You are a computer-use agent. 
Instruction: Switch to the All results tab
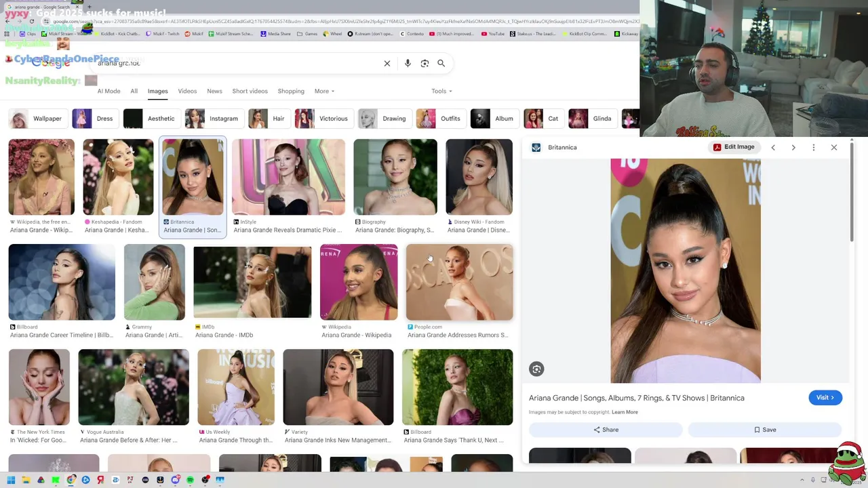point(134,91)
